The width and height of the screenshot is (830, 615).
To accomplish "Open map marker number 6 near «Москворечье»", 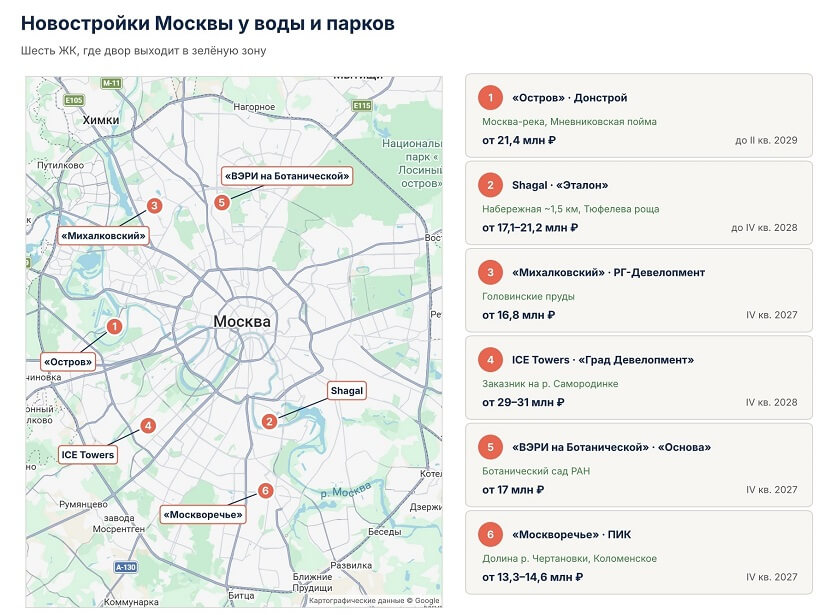I will tap(265, 491).
